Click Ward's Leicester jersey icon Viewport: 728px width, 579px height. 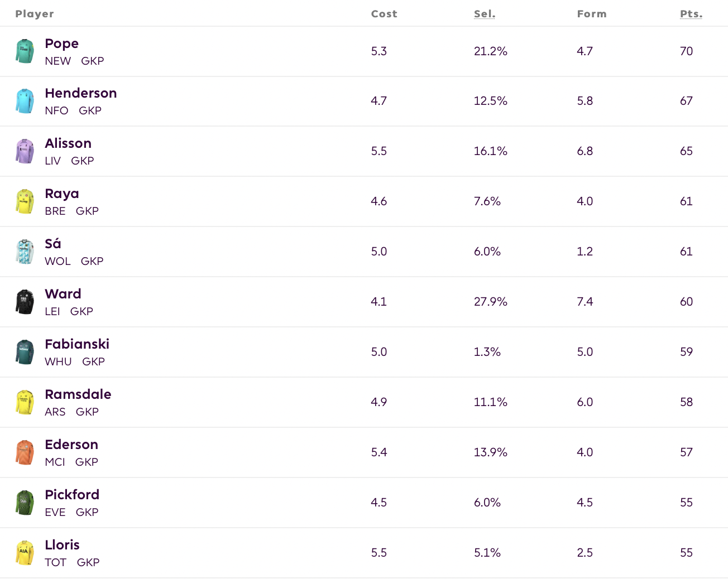pyautogui.click(x=25, y=302)
